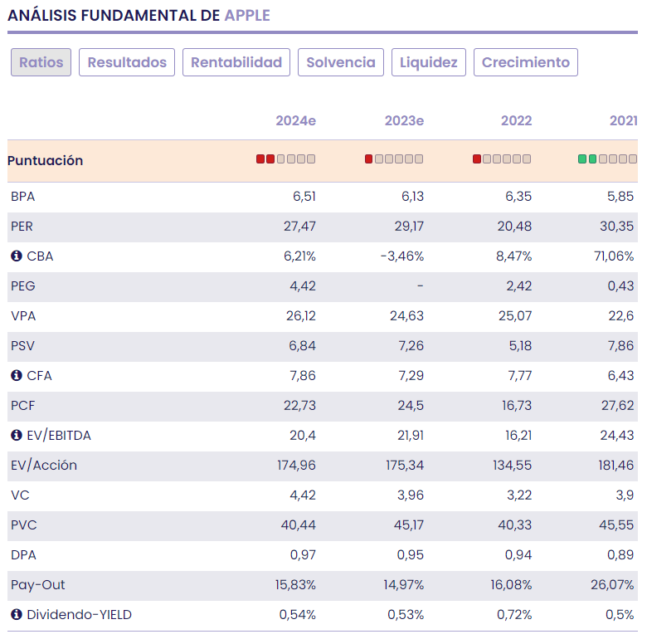The image size is (647, 644).
Task: Click the Pay-Out row label
Action: (x=38, y=585)
